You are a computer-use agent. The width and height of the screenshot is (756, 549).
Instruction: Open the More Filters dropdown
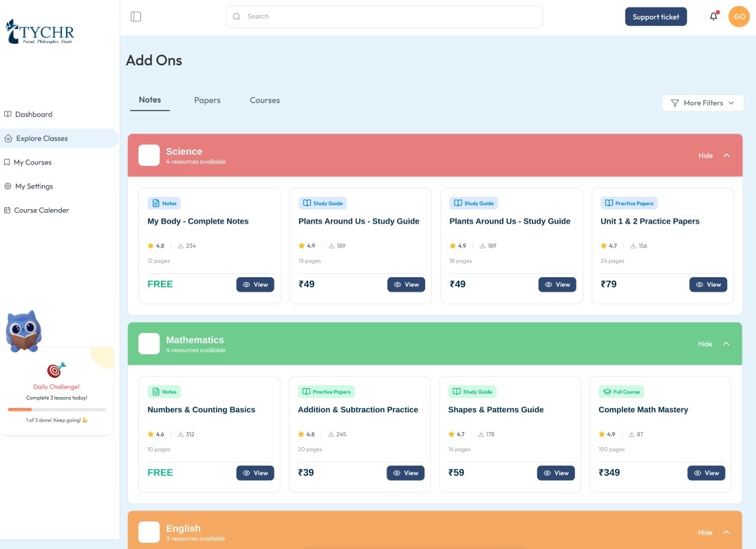(x=702, y=103)
